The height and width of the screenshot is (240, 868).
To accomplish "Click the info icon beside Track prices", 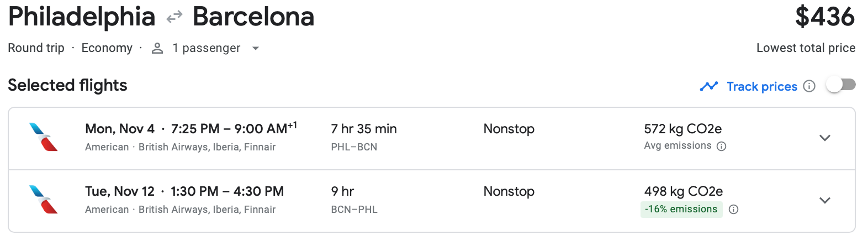I will [x=809, y=86].
